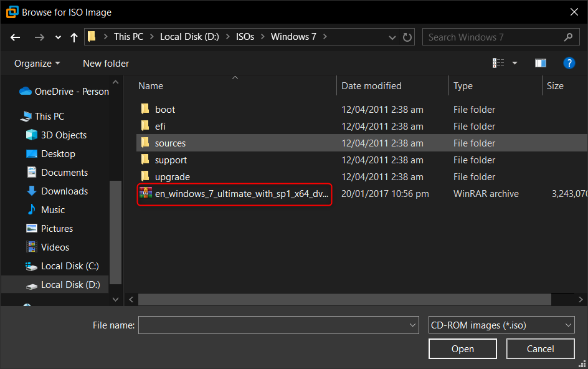Create a New folder

tap(106, 64)
